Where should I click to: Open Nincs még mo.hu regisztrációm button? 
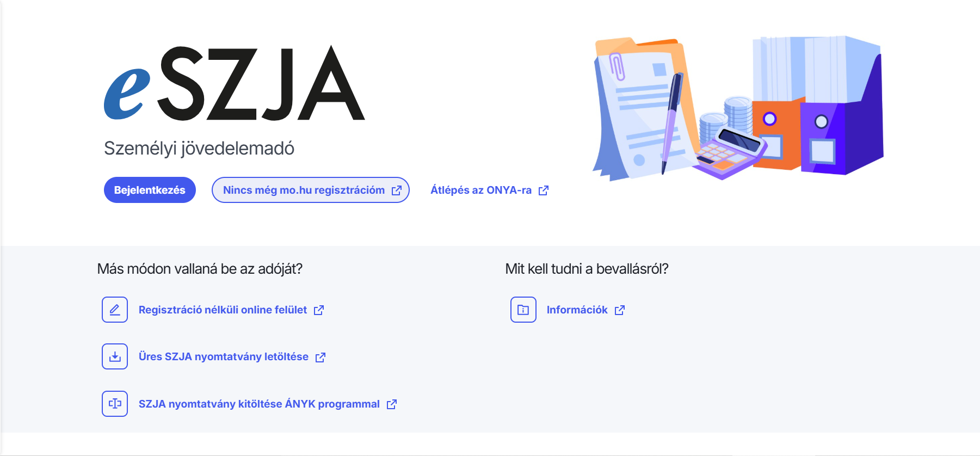coord(310,190)
